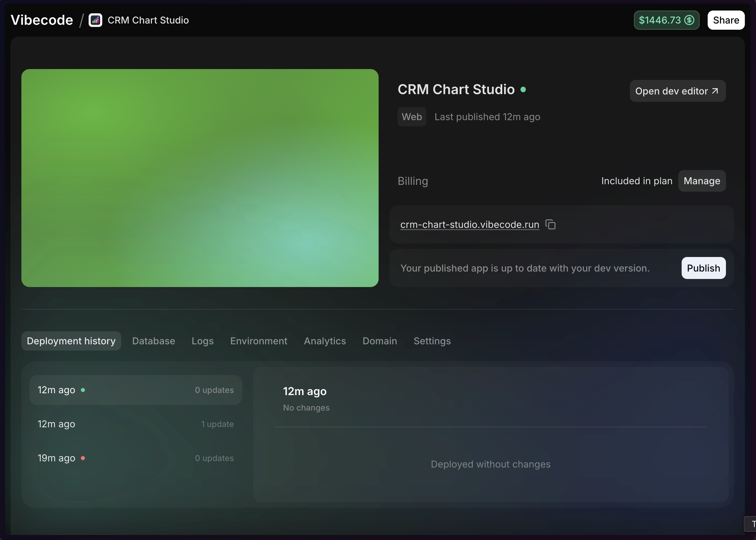Select the latest 12m ago deployment entry
Screen dimensions: 756x540
pos(135,390)
